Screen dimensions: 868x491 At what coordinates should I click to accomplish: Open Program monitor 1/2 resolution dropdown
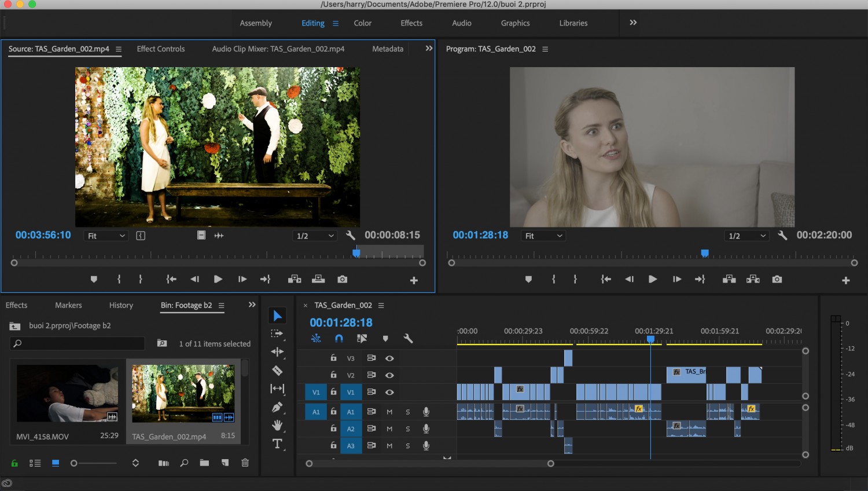[x=746, y=236]
